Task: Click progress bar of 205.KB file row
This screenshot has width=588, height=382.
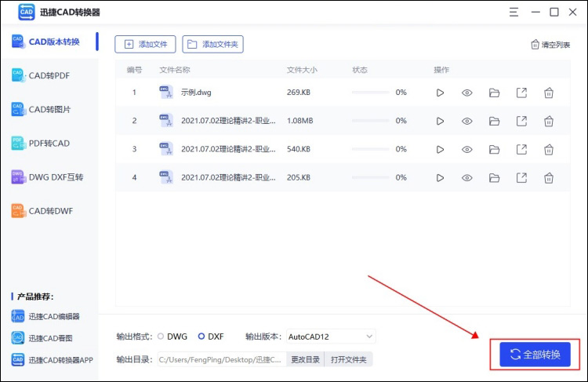Action: (371, 177)
